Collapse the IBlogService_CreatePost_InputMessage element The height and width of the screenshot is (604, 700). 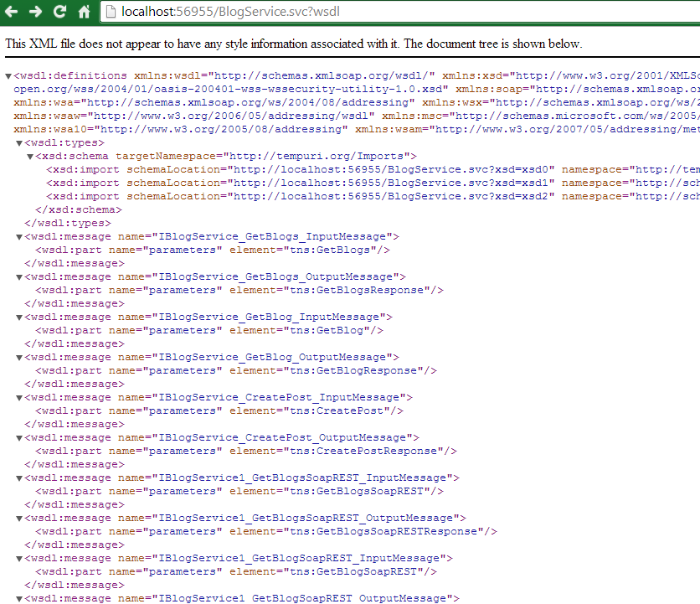(18, 397)
